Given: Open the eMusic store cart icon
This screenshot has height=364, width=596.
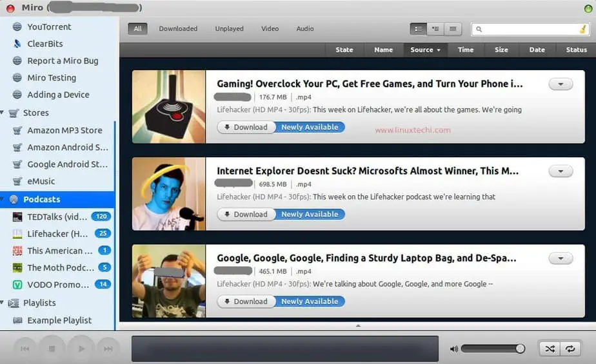Looking at the screenshot, I should [17, 181].
